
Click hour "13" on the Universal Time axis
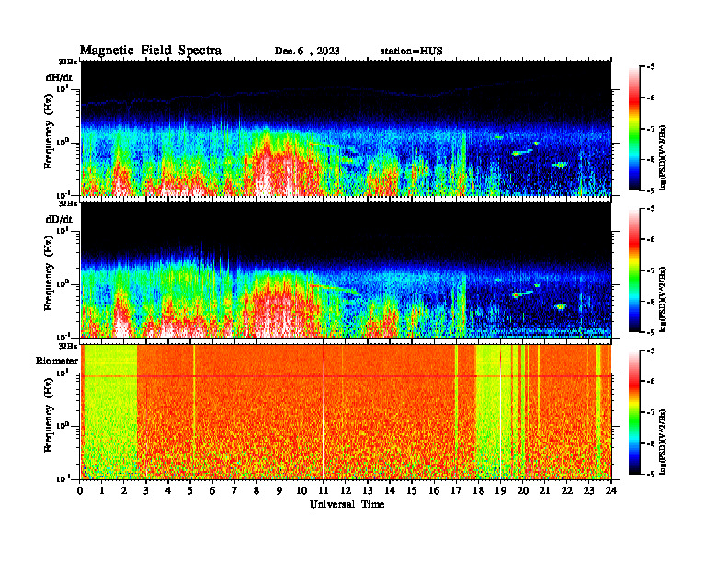(368, 490)
